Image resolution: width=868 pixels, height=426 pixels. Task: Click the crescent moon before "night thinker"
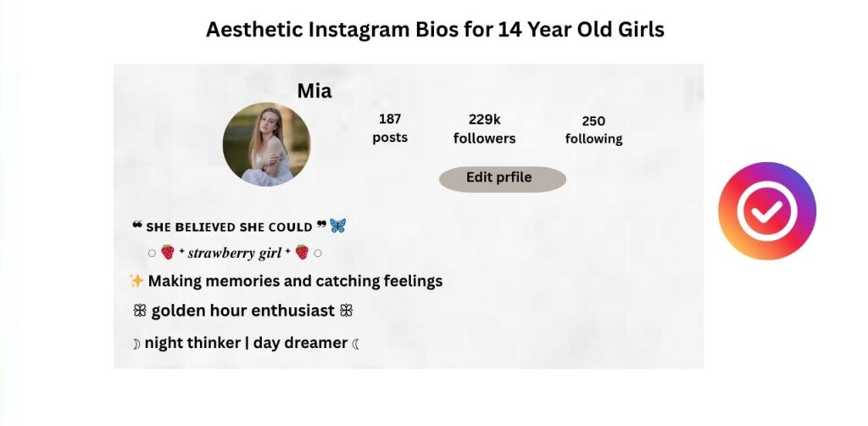[x=136, y=344]
